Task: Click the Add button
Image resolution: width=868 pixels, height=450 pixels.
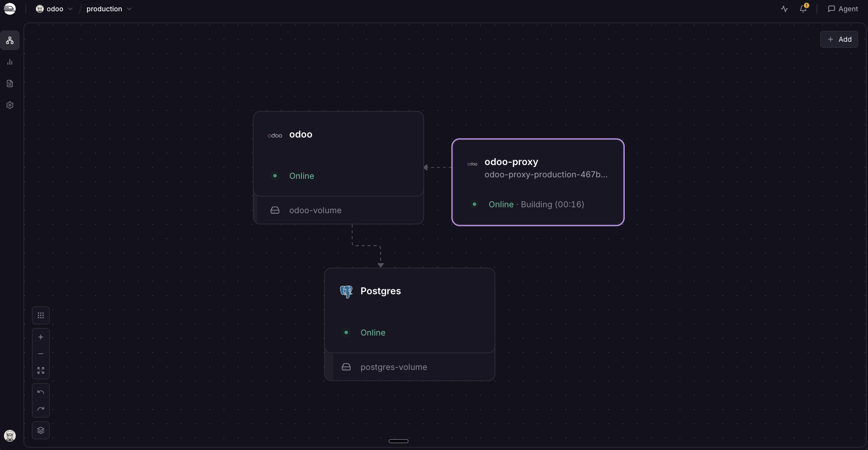Action: (839, 39)
